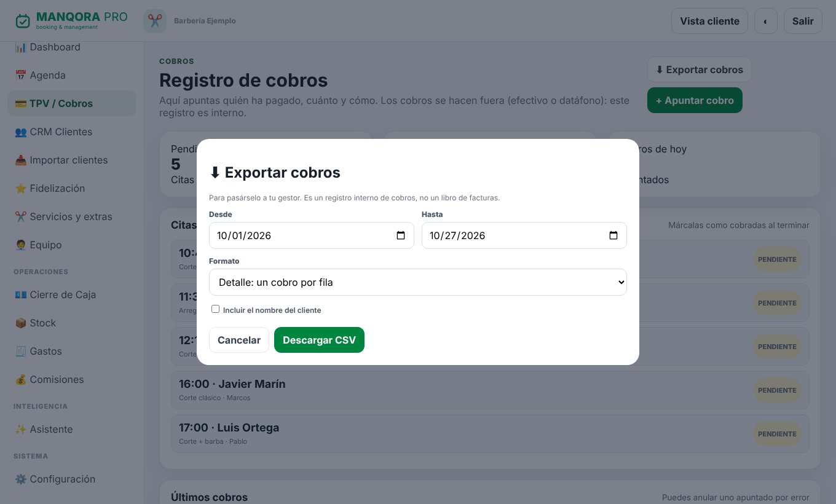
Task: Open the Hasta date picker calendar icon
Action: point(613,235)
